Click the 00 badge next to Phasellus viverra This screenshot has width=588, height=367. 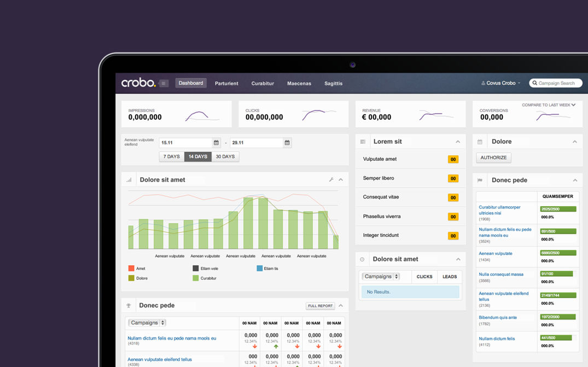(x=453, y=217)
